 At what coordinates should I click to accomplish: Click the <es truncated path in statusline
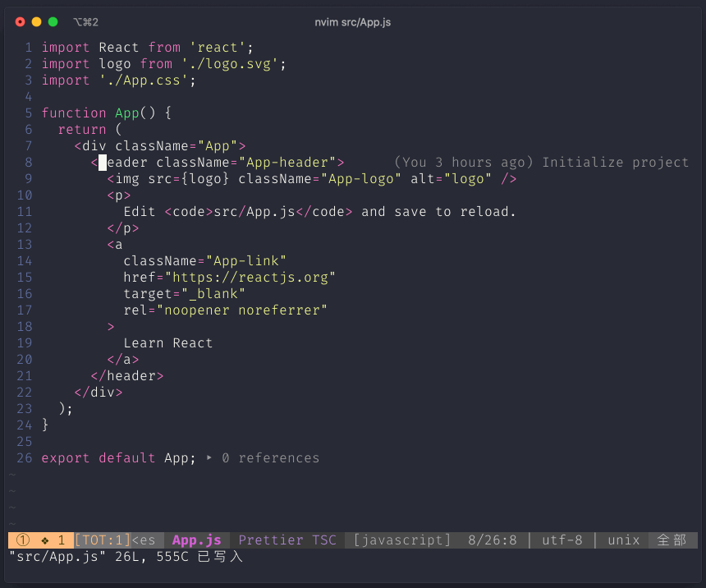(144, 540)
